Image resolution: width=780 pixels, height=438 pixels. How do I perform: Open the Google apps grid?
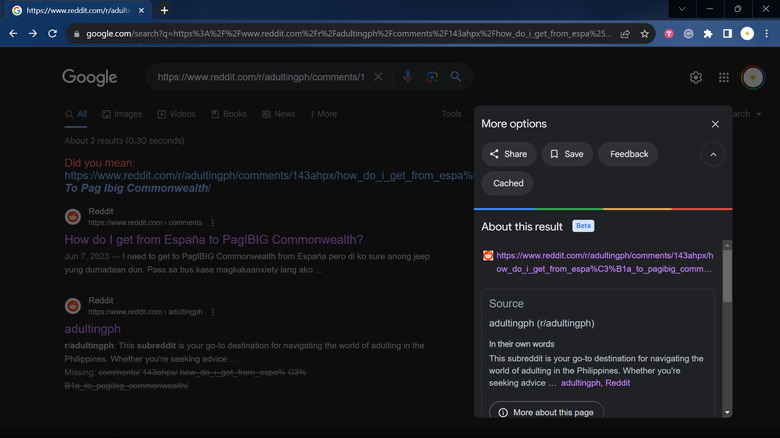pos(724,78)
